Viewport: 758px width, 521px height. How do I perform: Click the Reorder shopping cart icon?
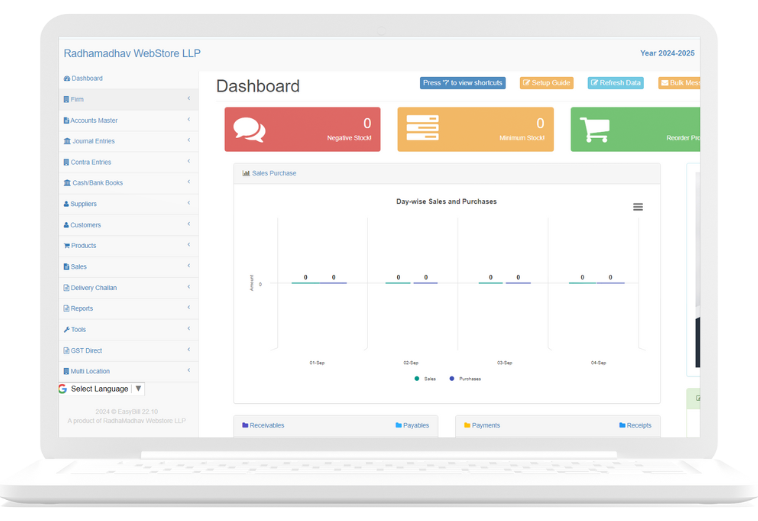(595, 130)
